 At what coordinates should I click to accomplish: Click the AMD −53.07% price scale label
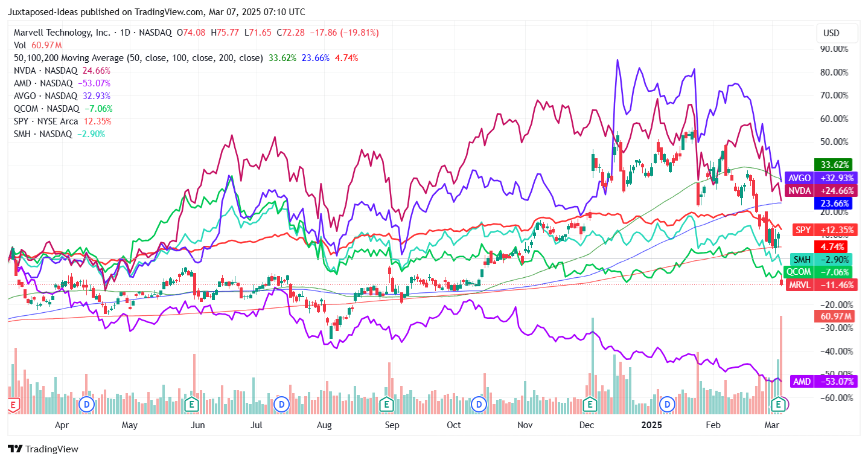tap(823, 382)
